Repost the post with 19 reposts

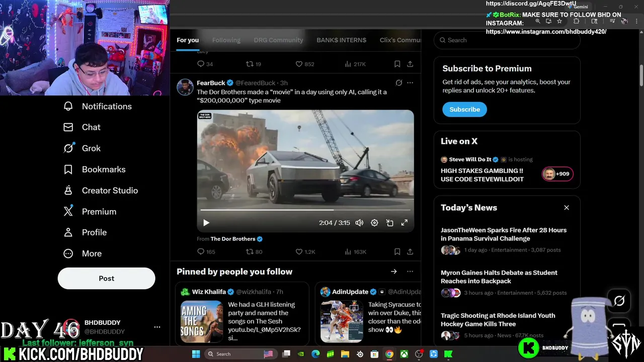point(253,64)
